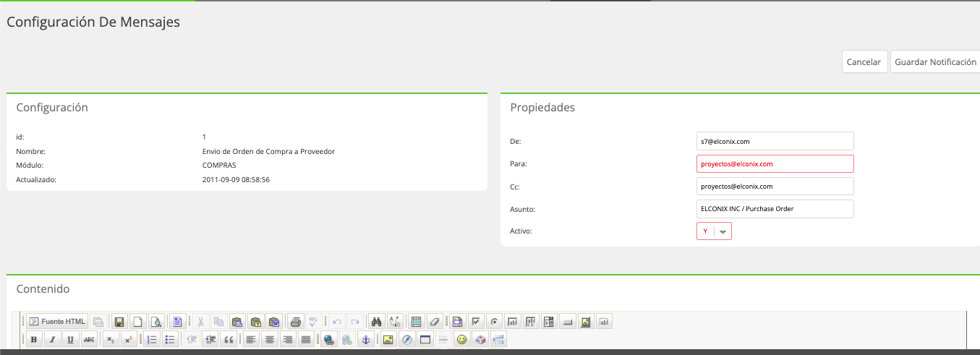
Task: Center align the text
Action: [270, 339]
